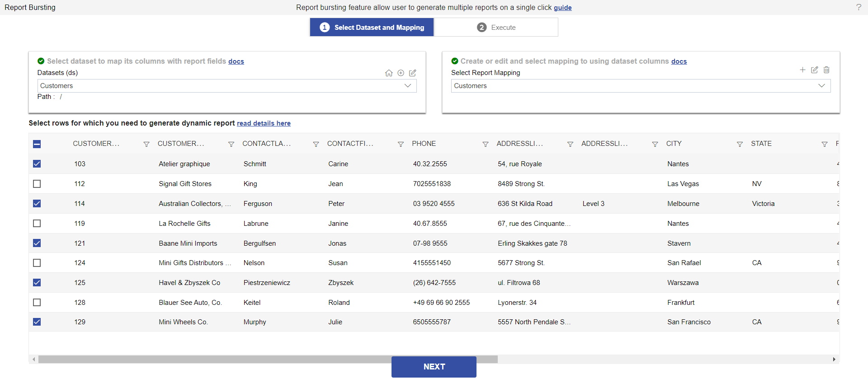The height and width of the screenshot is (383, 868).
Task: Click scrollbar right arrow
Action: tap(834, 360)
